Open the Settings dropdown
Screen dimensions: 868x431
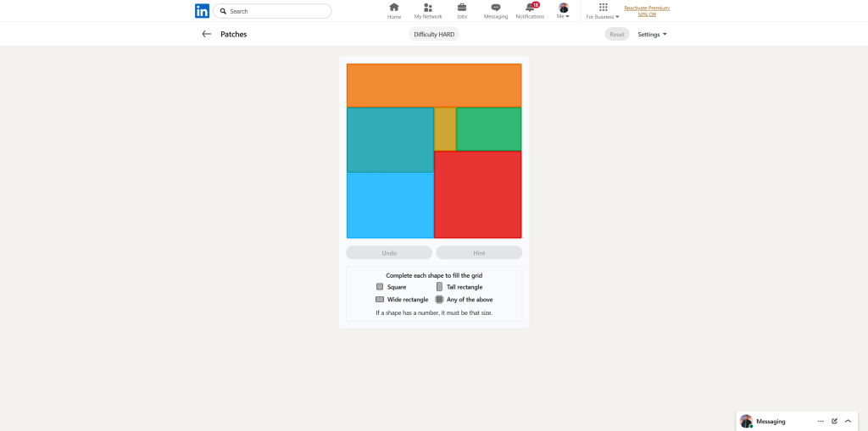[652, 35]
